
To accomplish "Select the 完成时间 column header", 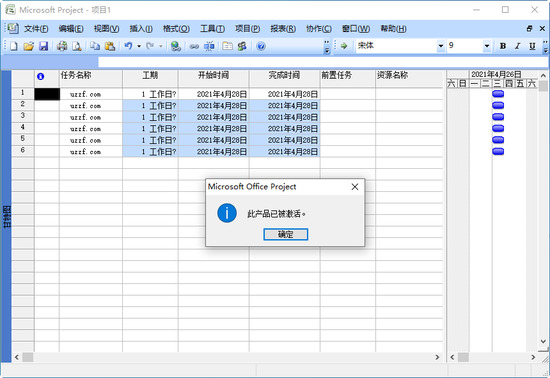I will tap(284, 79).
